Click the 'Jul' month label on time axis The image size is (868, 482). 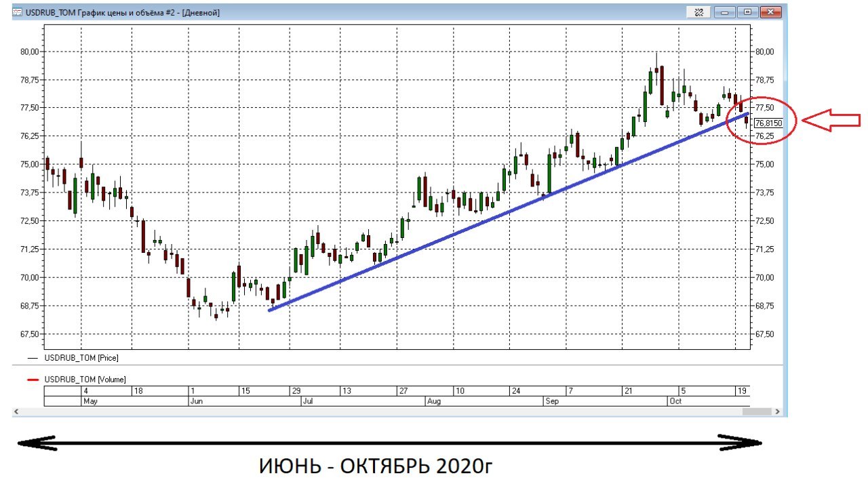(307, 401)
